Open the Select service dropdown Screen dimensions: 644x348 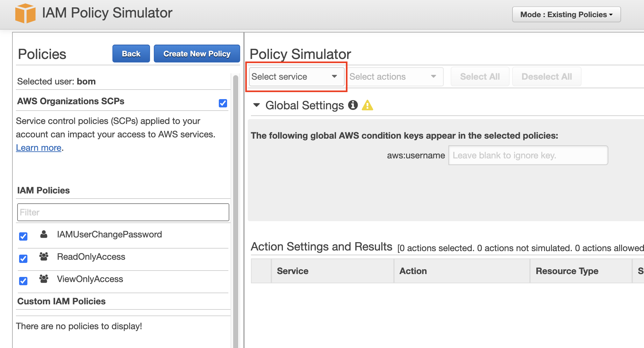tap(296, 76)
